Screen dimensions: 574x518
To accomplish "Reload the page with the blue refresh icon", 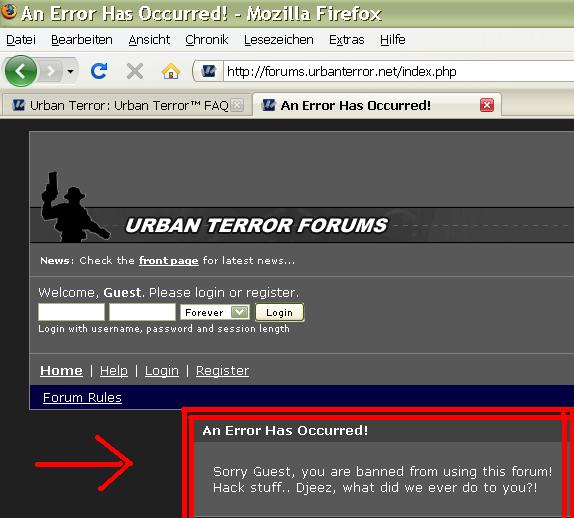I will [x=99, y=71].
